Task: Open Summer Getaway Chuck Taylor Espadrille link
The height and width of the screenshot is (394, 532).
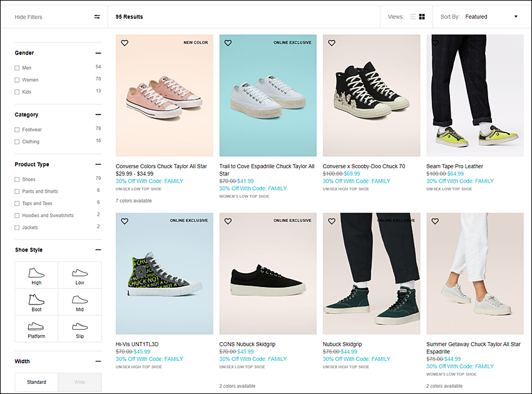Action: (x=473, y=348)
